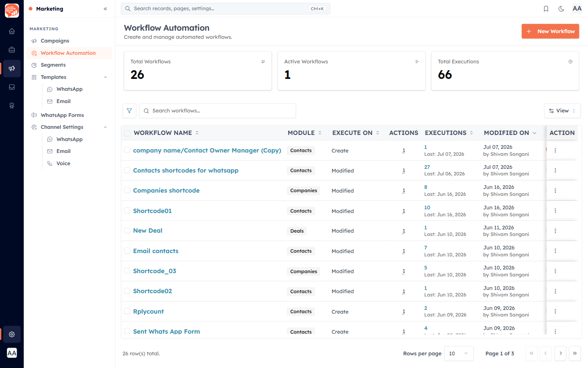Check the Shortcode02 row
Image resolution: width=588 pixels, height=368 pixels.
coord(127,291)
